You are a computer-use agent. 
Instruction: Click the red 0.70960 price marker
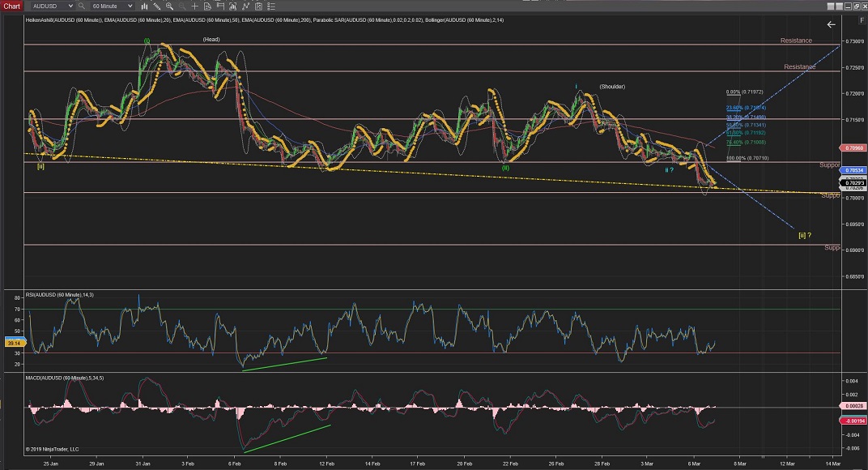pos(854,148)
